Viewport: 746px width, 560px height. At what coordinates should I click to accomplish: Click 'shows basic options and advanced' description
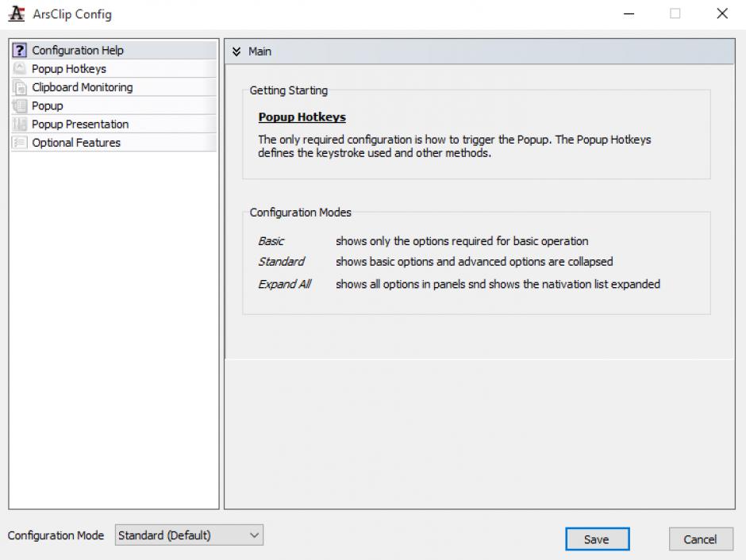click(475, 262)
